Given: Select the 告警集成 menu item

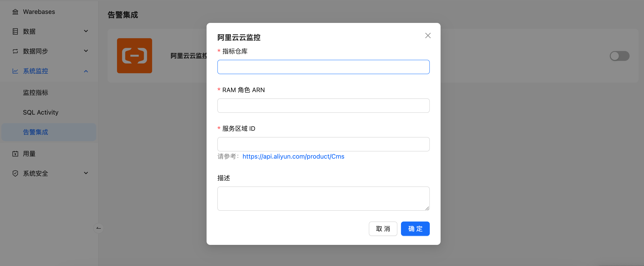Looking at the screenshot, I should 49,132.
